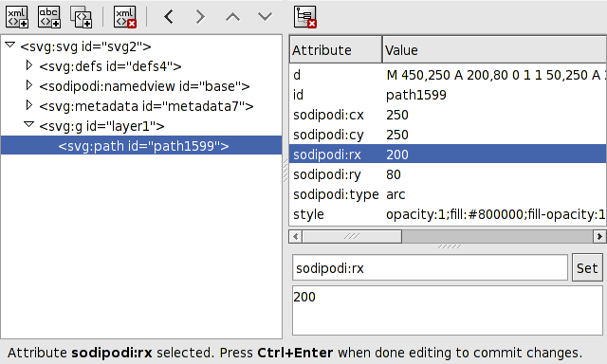Select the sodipodi:rx attribute row
The image size is (607, 364).
(x=448, y=155)
